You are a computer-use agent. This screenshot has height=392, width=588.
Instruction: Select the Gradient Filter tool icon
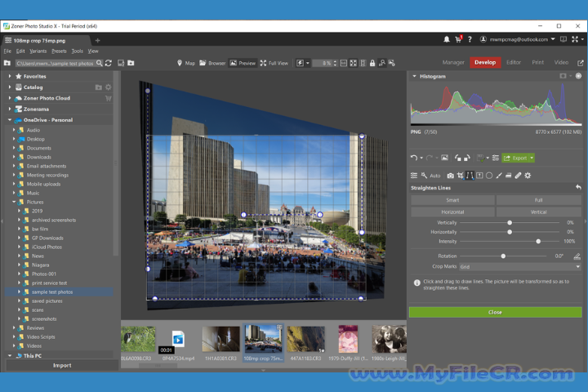[x=509, y=176]
